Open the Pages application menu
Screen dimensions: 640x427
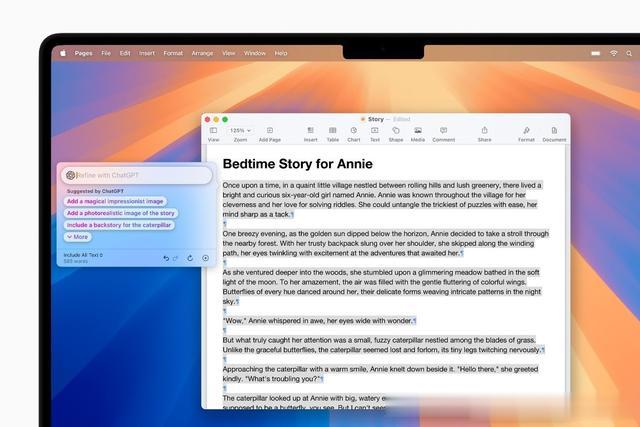click(83, 53)
